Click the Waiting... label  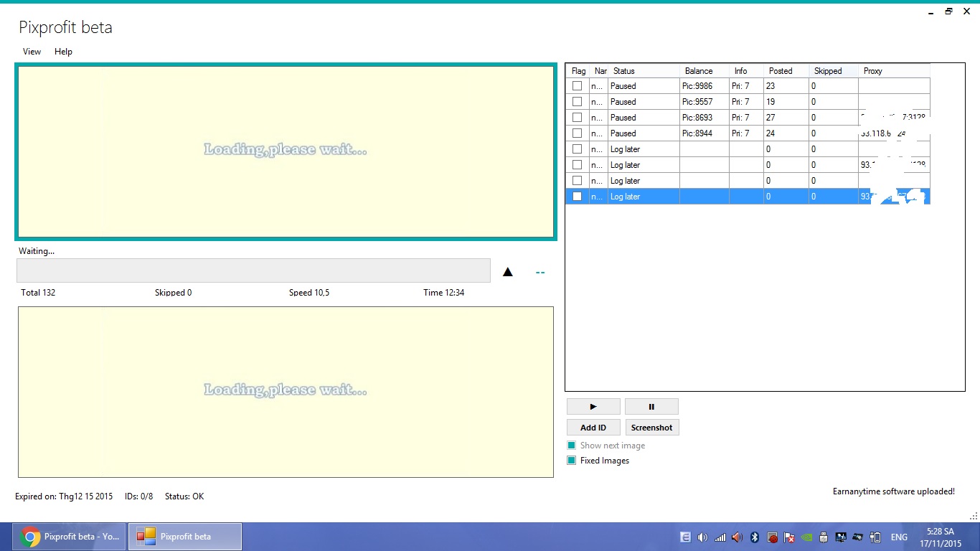(x=37, y=251)
